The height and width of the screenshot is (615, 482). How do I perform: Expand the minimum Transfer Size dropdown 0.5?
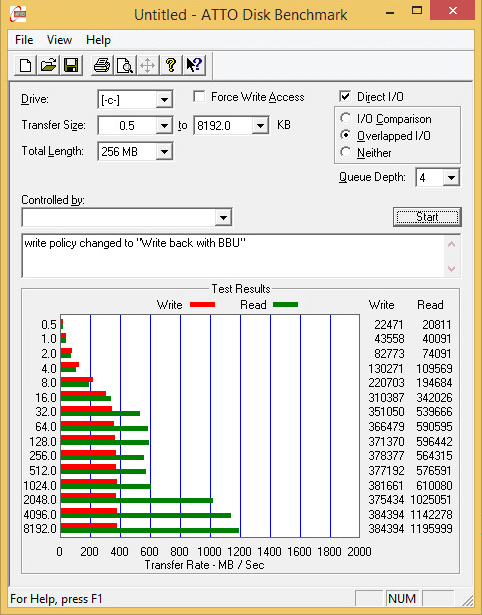[164, 126]
